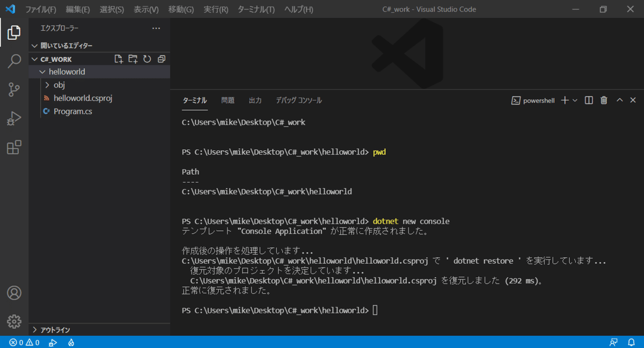Collapse the helloworld folder
The height and width of the screenshot is (348, 644).
100,72
